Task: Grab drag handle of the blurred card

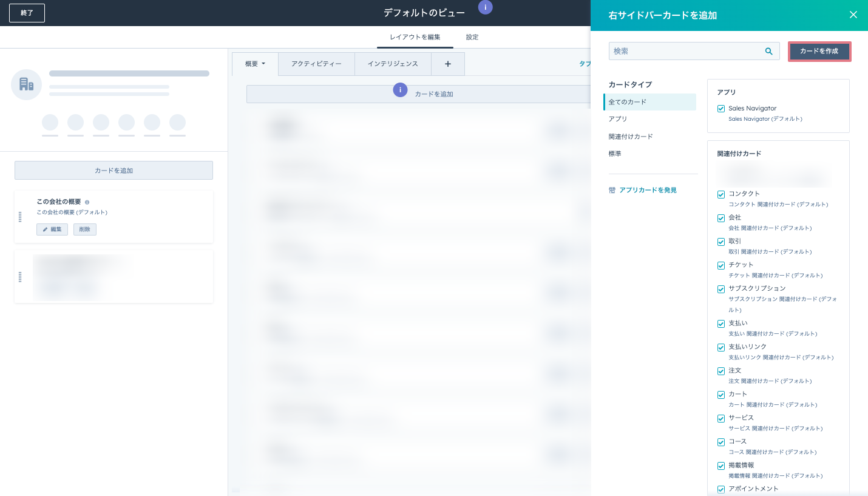Action: point(20,277)
